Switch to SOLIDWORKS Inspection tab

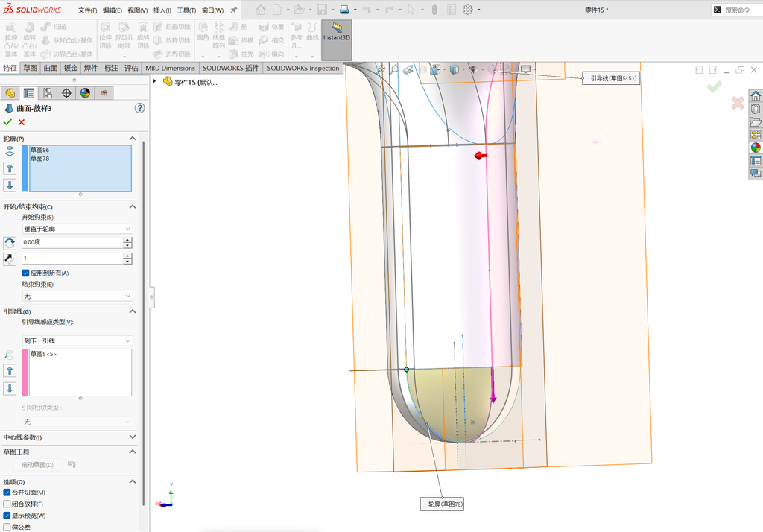point(303,68)
